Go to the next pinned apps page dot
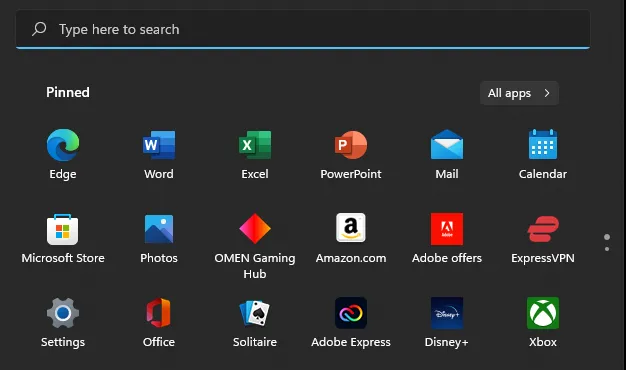This screenshot has height=370, width=626. (x=607, y=249)
